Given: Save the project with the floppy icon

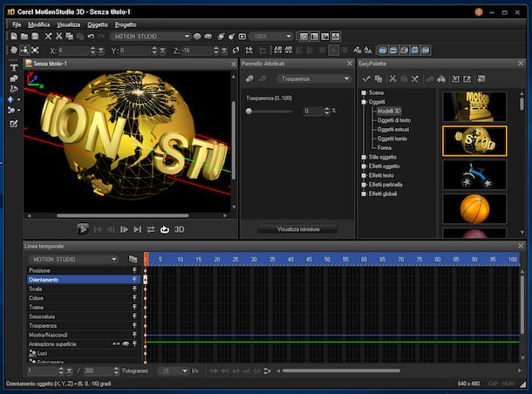Looking at the screenshot, I should pos(35,37).
